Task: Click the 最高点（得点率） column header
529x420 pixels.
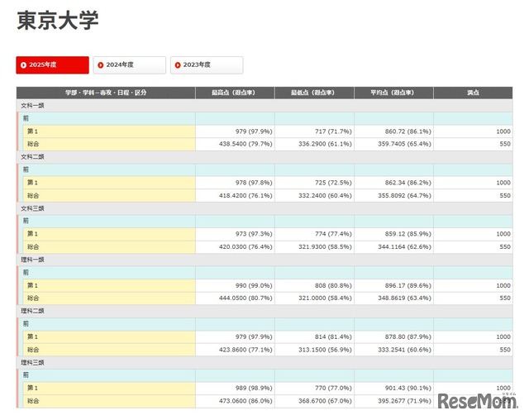Action: [x=235, y=93]
